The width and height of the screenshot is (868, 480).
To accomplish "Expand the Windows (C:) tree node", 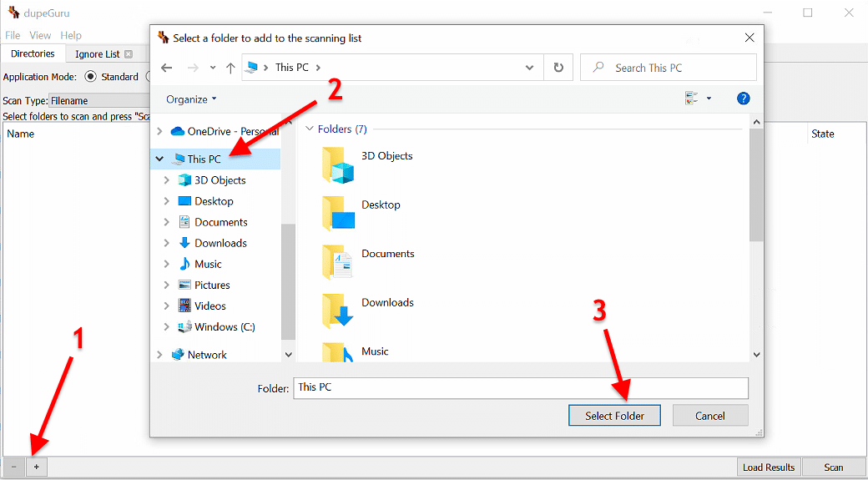I will click(167, 326).
